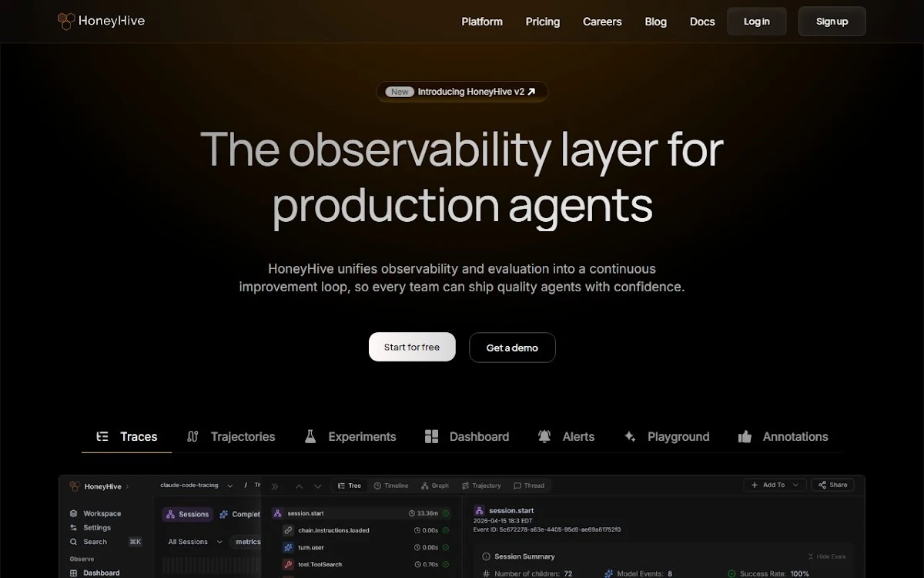Click the Log in button

[757, 22]
